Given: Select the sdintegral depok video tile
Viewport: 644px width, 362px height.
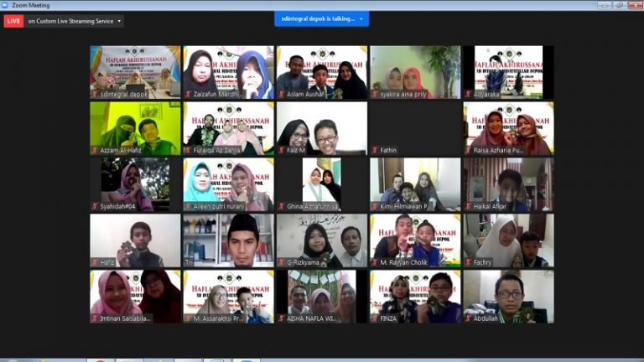Looking at the screenshot, I should tap(135, 72).
